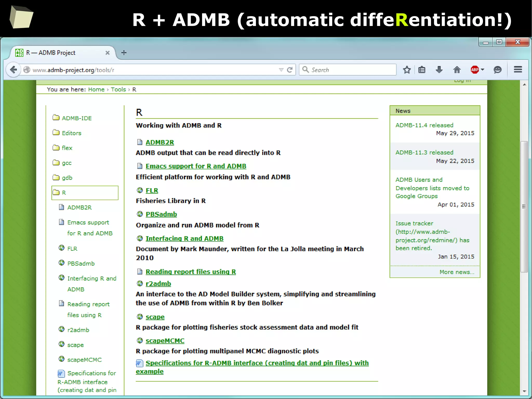Click the globe icon beside main FLR link
Viewport: 532px width, 399px height.
(x=140, y=190)
